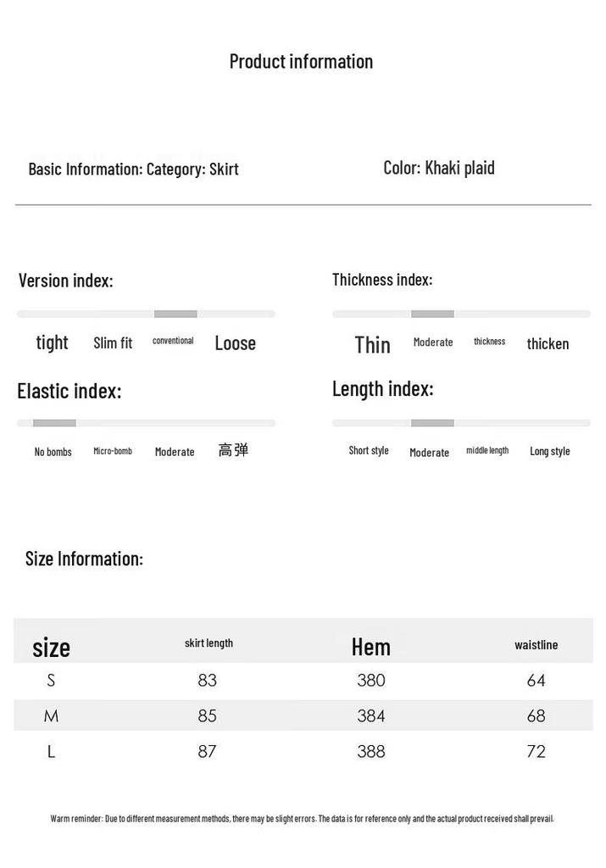Viewport: 606px width, 868px height.
Task: Click the 'Thin' thickness label
Action: (x=372, y=345)
